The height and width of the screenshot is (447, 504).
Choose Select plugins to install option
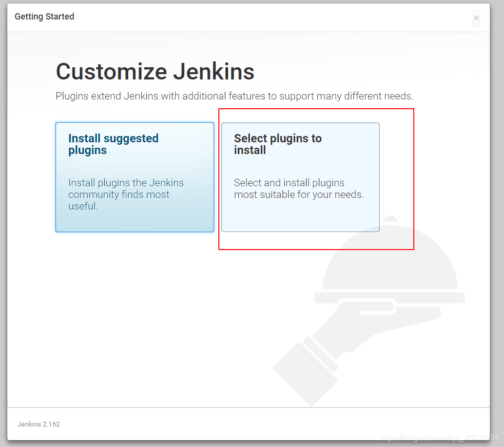point(300,177)
